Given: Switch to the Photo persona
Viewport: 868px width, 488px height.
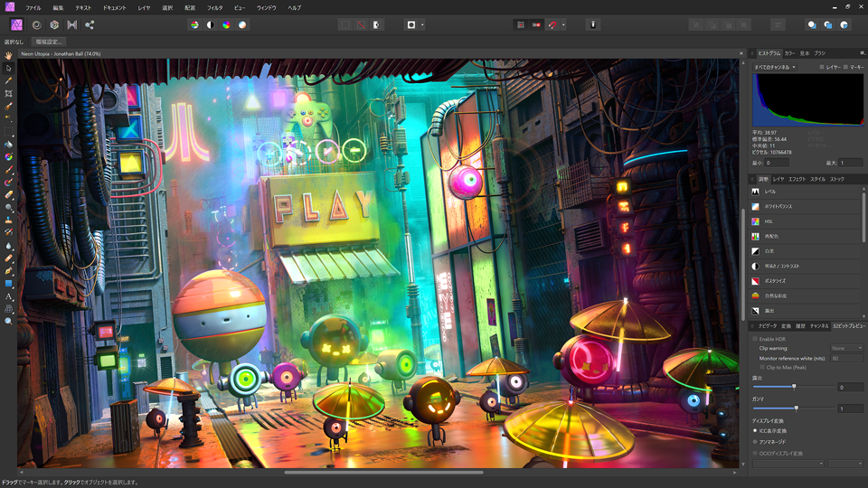Looking at the screenshot, I should coord(16,25).
